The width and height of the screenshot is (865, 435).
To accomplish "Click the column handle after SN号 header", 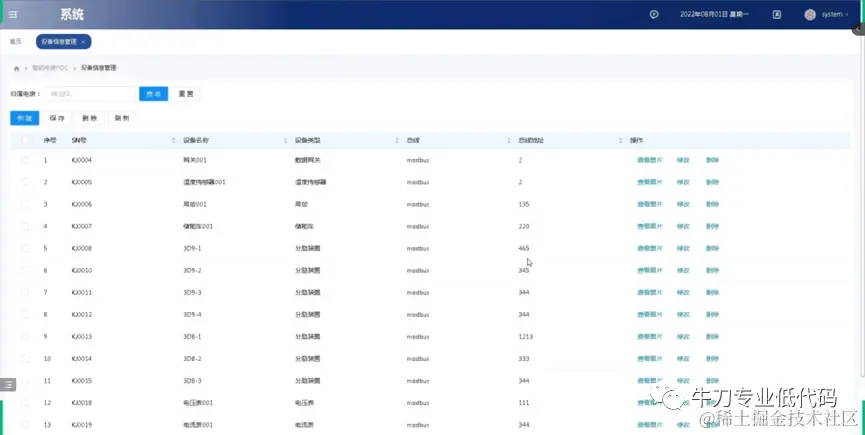I will click(x=174, y=141).
